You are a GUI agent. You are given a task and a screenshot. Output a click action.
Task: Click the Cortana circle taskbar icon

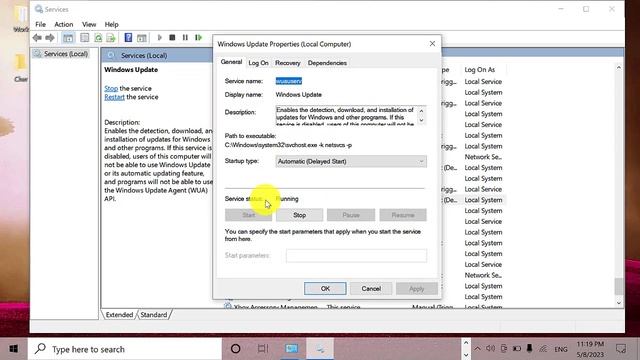point(236,349)
